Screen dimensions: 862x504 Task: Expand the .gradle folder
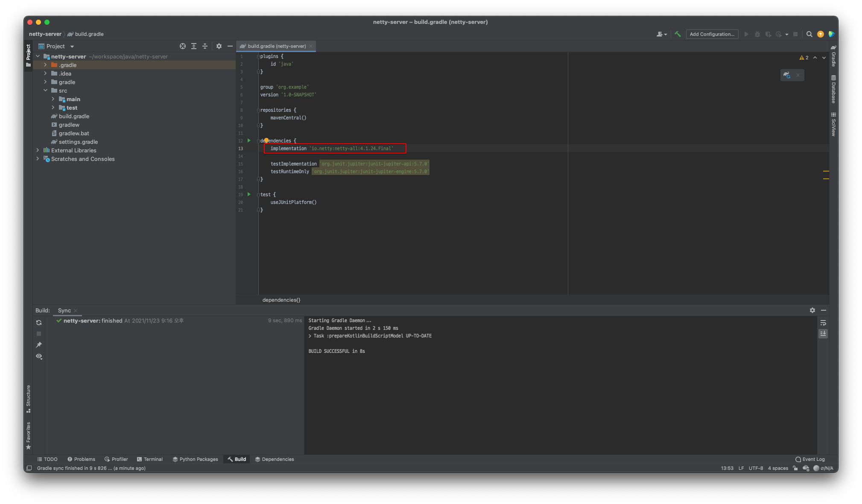click(45, 65)
